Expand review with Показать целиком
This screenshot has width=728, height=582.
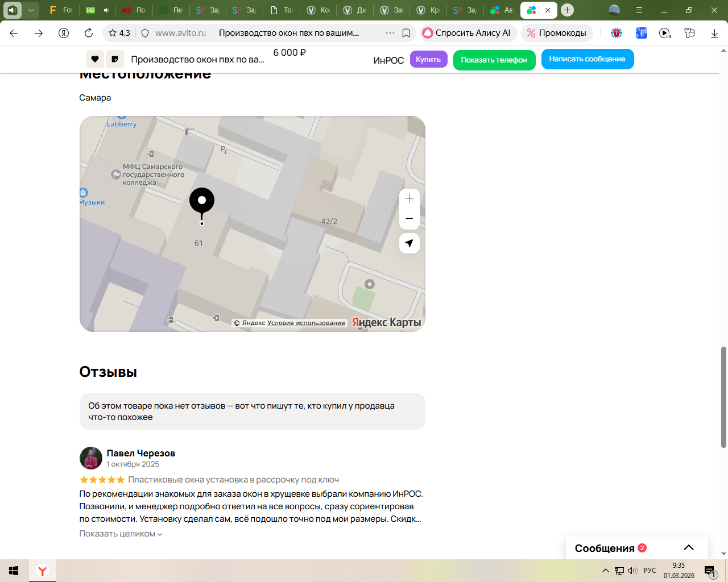tap(121, 534)
